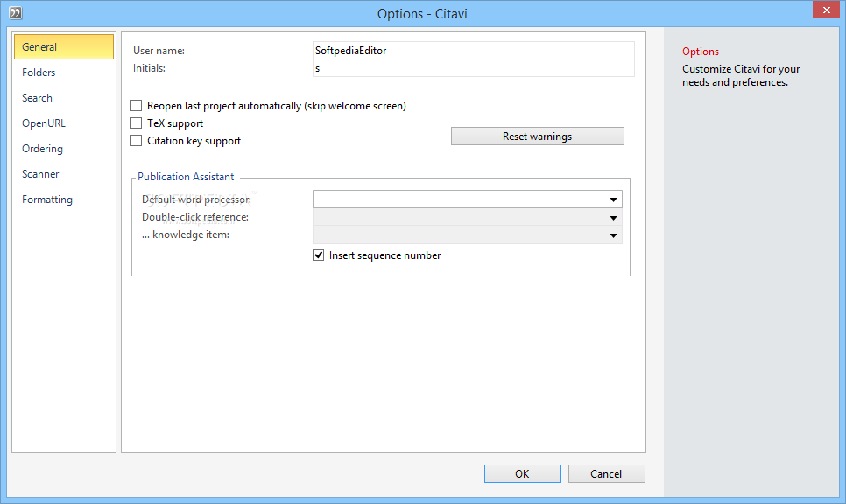Screen dimensions: 846x504
Task: Enable TeX support checkbox
Action: (x=137, y=122)
